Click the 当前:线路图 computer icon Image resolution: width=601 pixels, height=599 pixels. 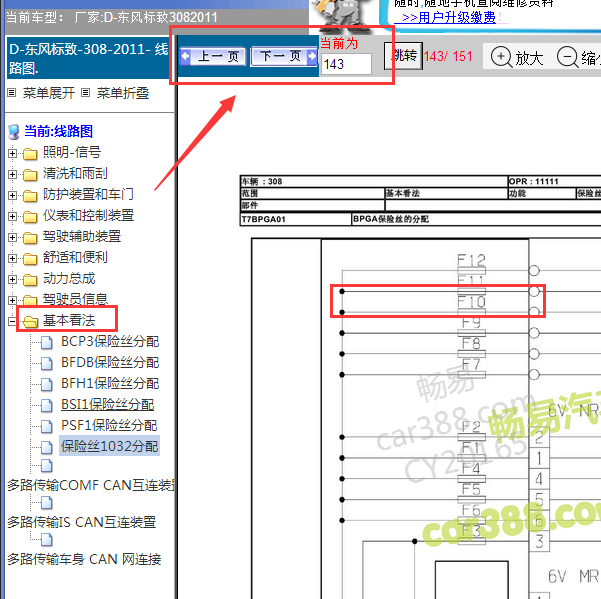(14, 132)
